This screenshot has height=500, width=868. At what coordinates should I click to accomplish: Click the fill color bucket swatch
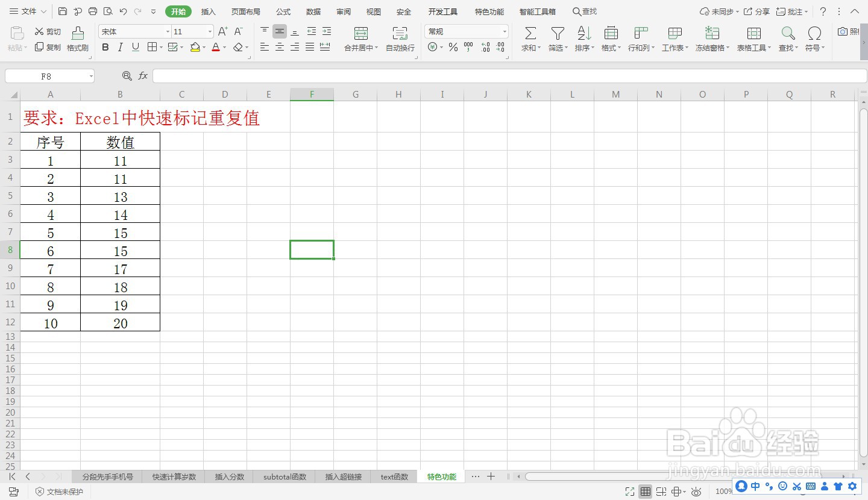[x=195, y=47]
